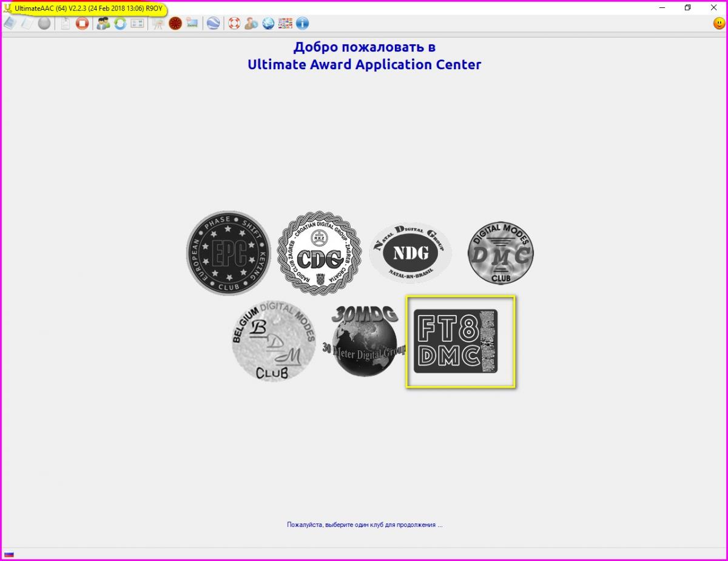The image size is (728, 561).
Task: Click the Russian flag in status bar
Action: pos(9,554)
